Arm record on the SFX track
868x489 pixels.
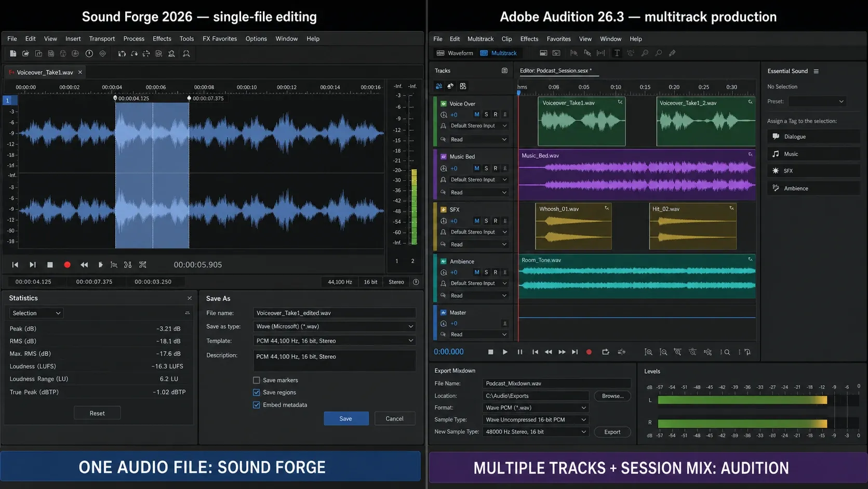(496, 221)
